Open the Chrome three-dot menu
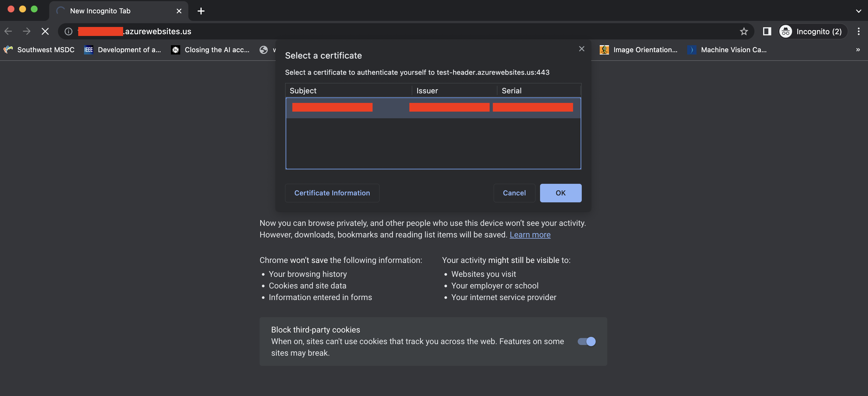The image size is (868, 396). pyautogui.click(x=859, y=31)
